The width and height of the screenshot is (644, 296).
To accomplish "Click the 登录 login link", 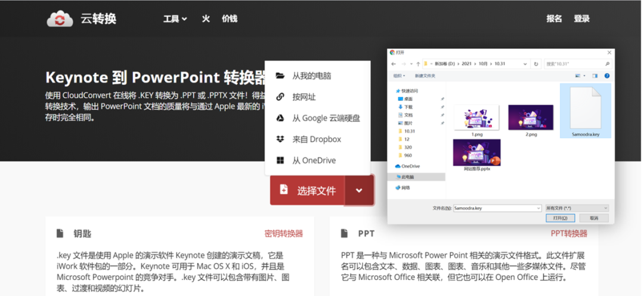I will click(581, 18).
